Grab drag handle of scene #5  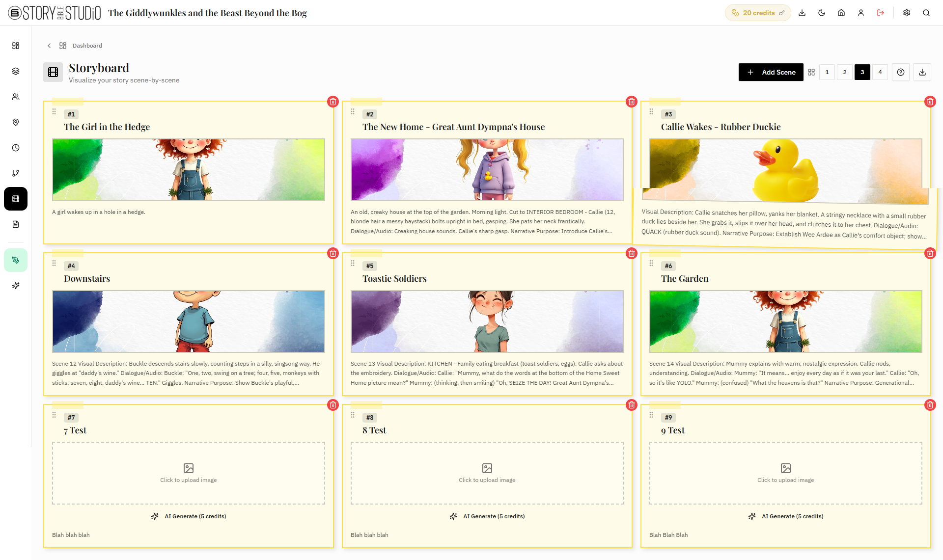[353, 264]
